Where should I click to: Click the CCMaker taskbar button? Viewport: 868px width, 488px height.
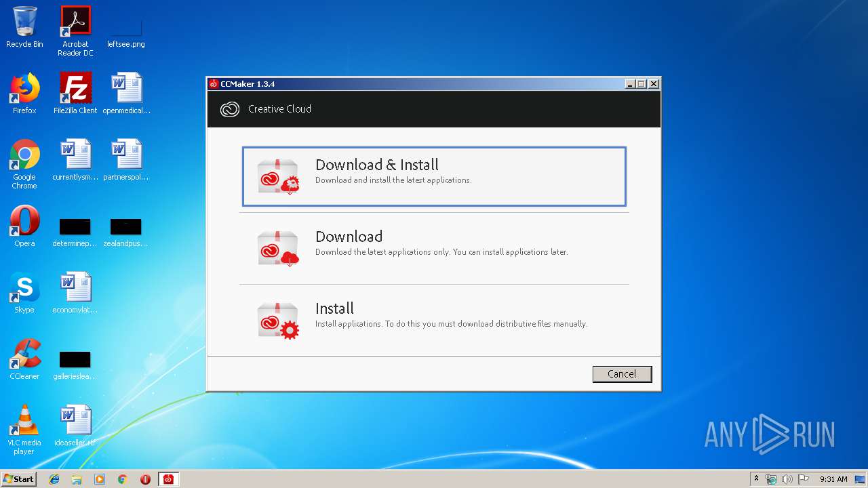click(168, 479)
